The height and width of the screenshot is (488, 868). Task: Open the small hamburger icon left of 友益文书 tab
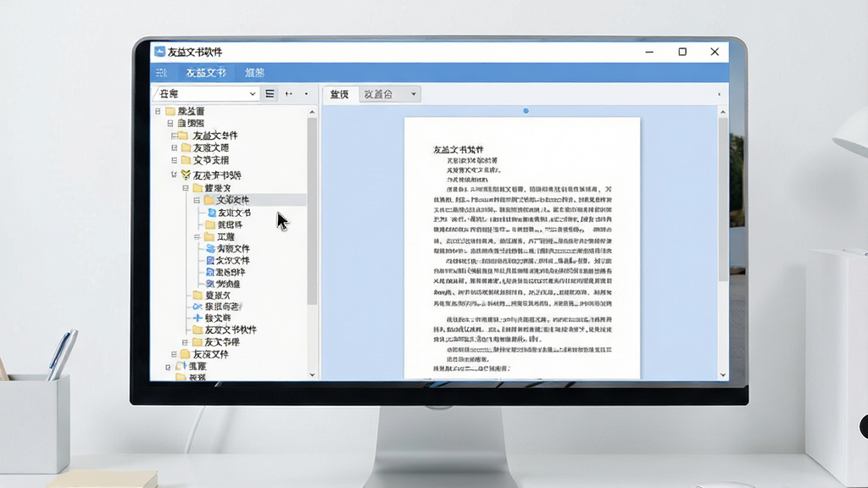pyautogui.click(x=161, y=73)
